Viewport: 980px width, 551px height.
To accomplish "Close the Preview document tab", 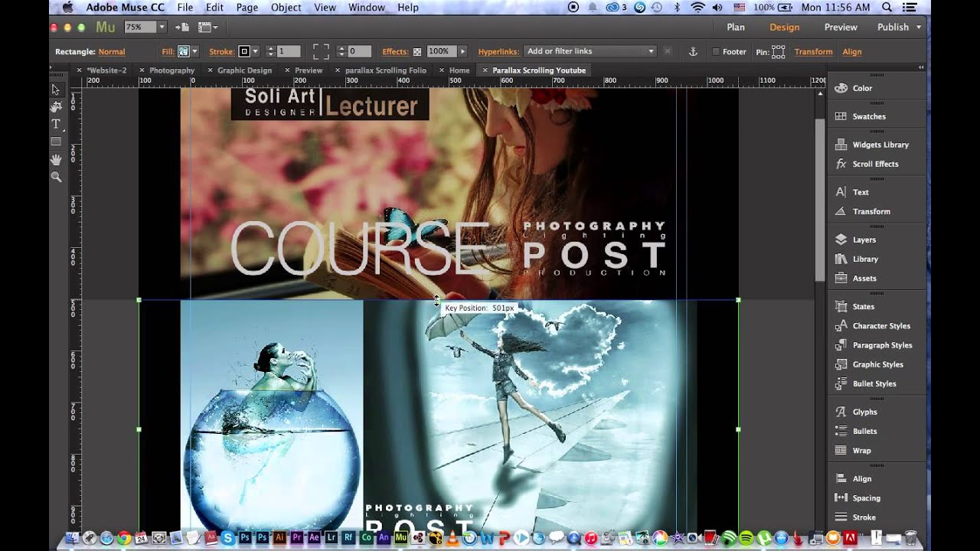I will click(x=287, y=70).
